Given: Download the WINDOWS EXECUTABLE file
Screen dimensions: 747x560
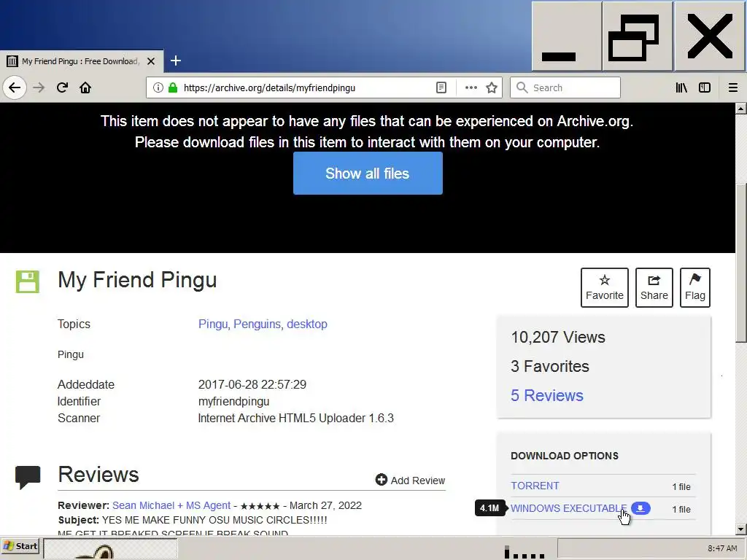Looking at the screenshot, I should [x=569, y=508].
